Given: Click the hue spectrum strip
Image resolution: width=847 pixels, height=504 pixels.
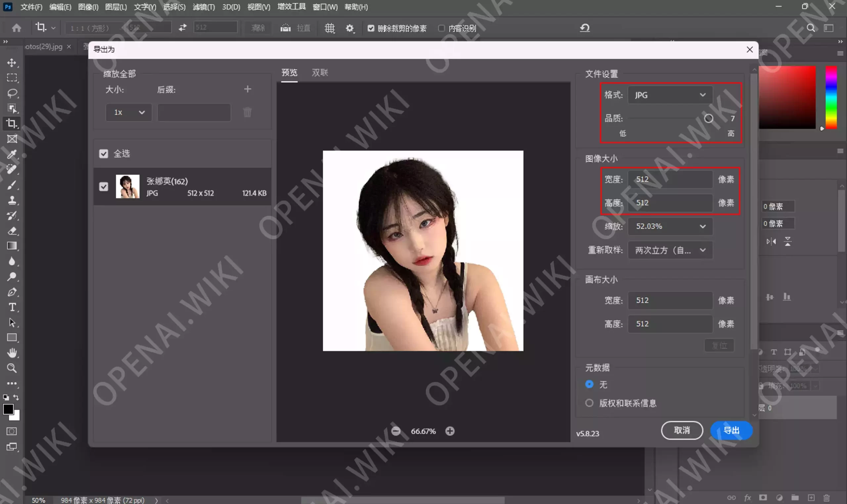Looking at the screenshot, I should coord(831,97).
